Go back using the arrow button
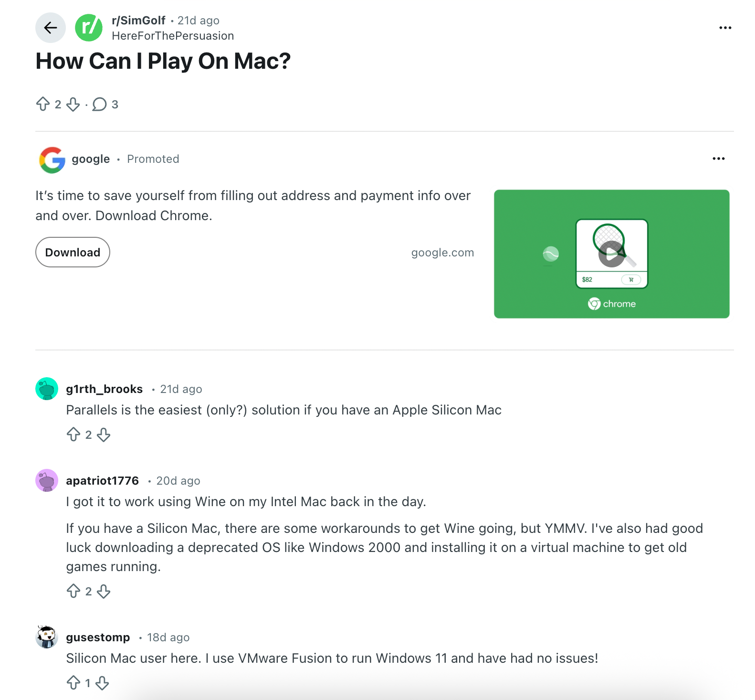Image resolution: width=755 pixels, height=700 pixels. [50, 28]
